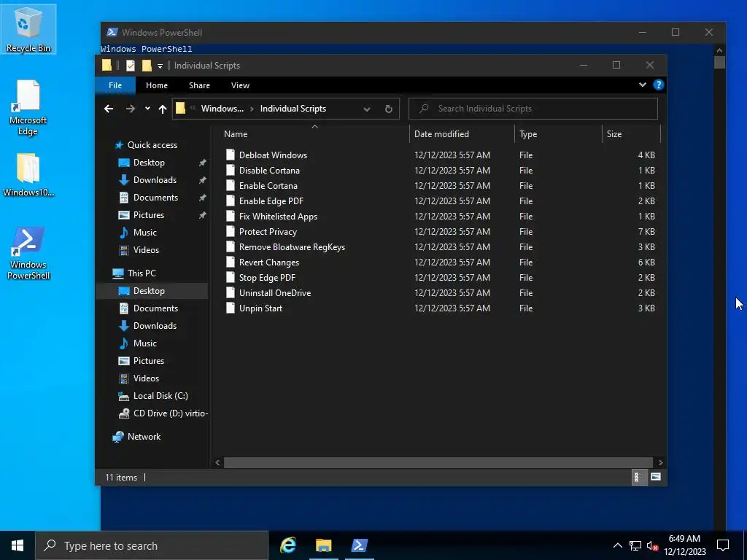Select pinned Desktop under Quick access
The height and width of the screenshot is (560, 747).
[x=149, y=163]
